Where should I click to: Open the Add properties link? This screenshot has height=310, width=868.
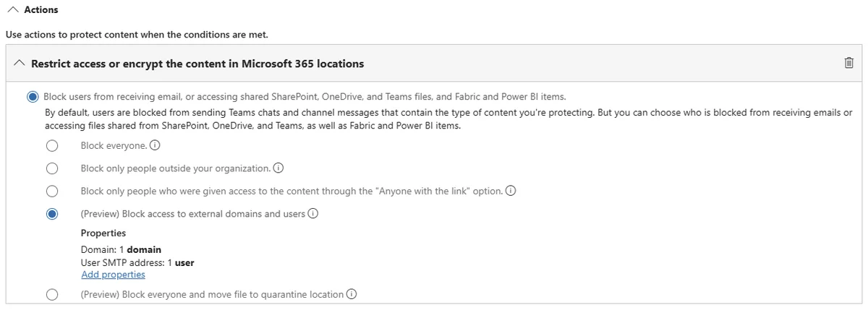click(113, 275)
